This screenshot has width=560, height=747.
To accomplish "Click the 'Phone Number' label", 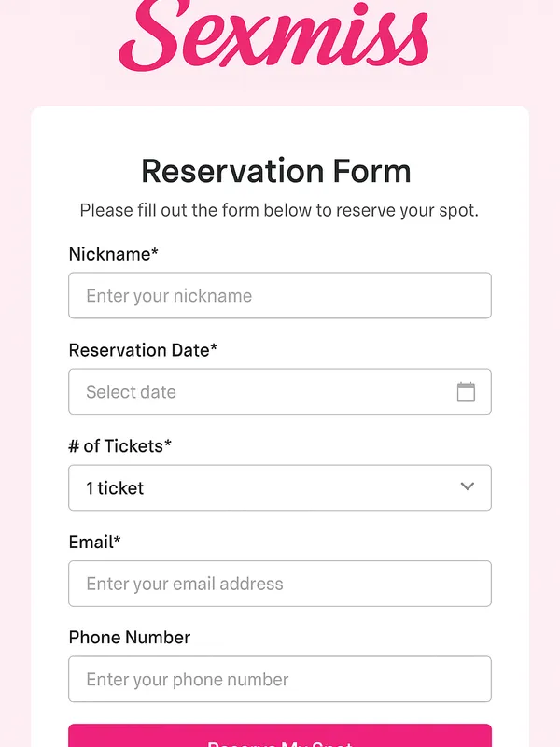I will [x=129, y=638].
